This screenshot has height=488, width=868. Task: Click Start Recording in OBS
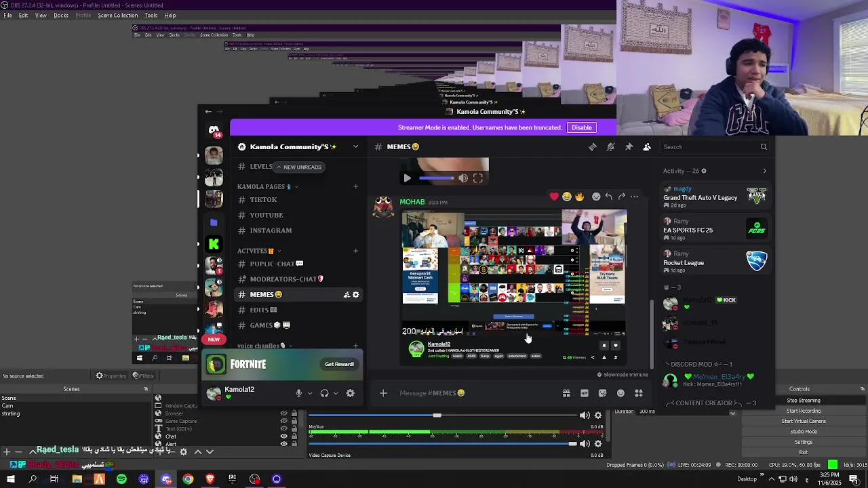click(x=804, y=411)
